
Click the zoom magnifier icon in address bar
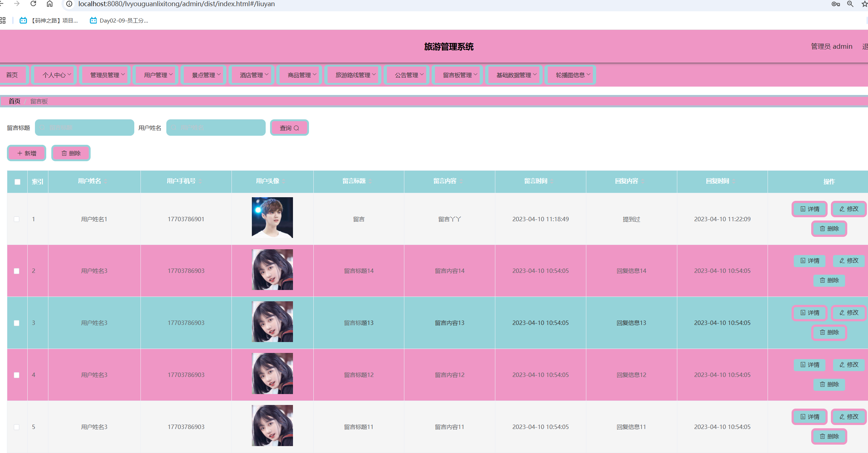tap(850, 4)
